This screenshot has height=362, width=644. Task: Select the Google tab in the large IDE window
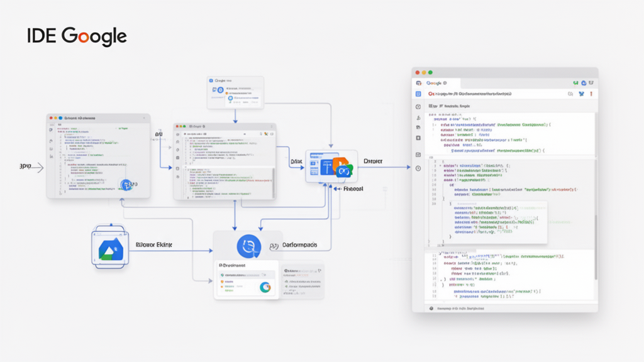click(436, 83)
